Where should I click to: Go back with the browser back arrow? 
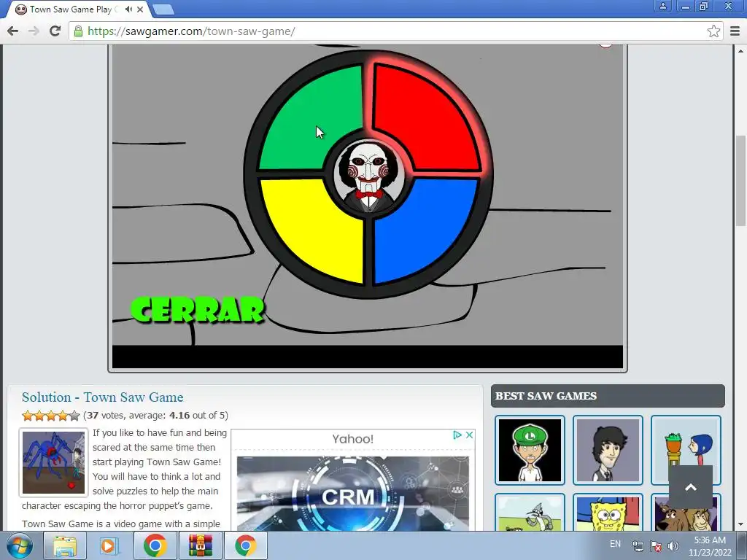(x=13, y=31)
